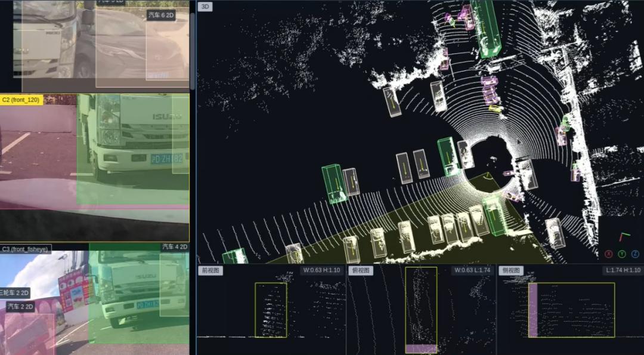Click the 侧视图 side view label
This screenshot has width=644, height=355.
click(512, 270)
